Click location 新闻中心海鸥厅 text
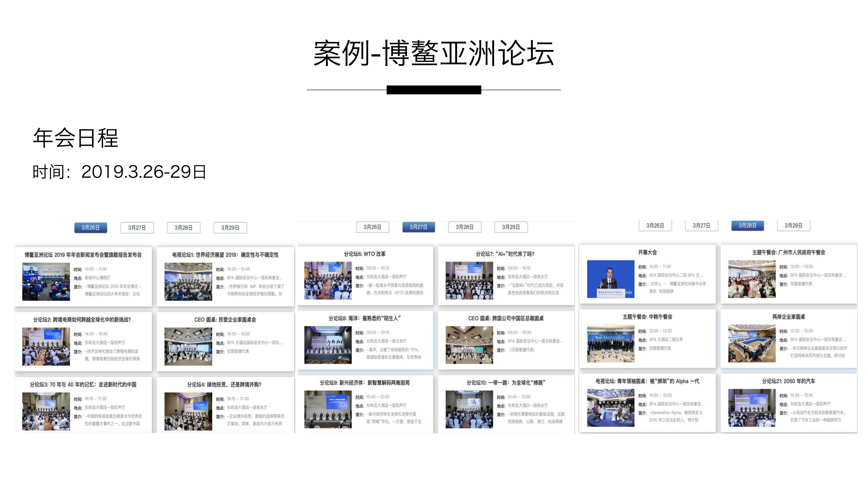 pos(97,278)
